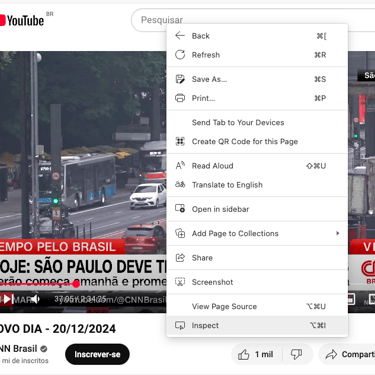Choose Share in the context menu
Image resolution: width=375 pixels, height=375 pixels.
[257, 258]
